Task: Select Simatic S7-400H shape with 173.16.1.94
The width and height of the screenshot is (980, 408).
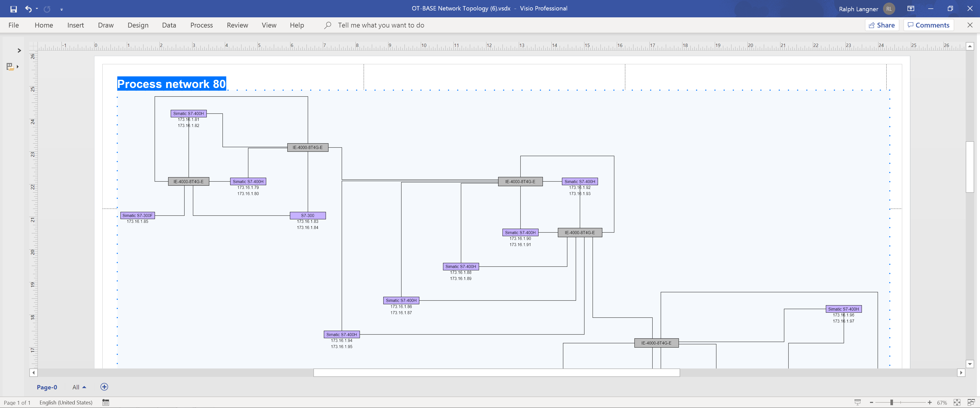Action: (342, 335)
